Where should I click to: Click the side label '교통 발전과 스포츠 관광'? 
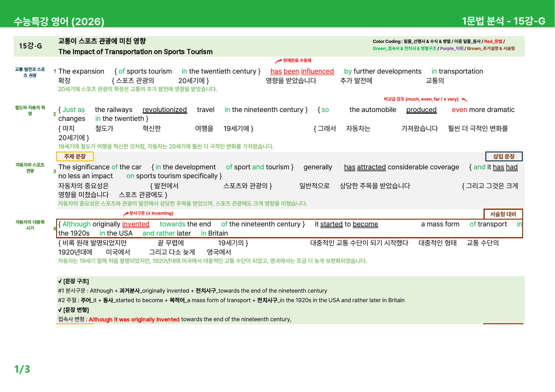coord(30,72)
